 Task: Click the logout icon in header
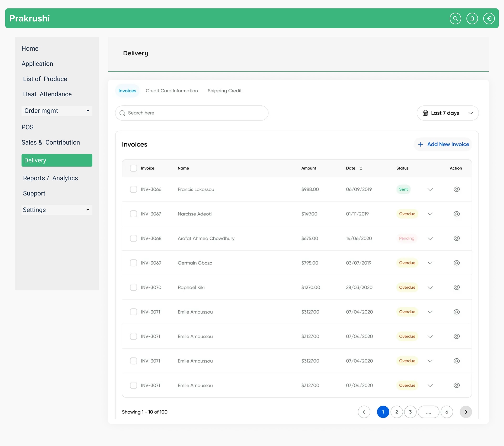click(x=489, y=18)
